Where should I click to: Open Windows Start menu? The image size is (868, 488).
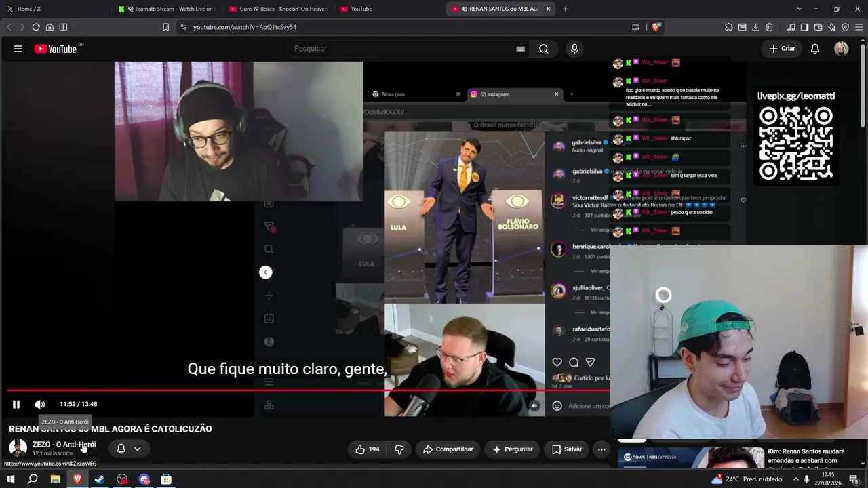pos(10,479)
